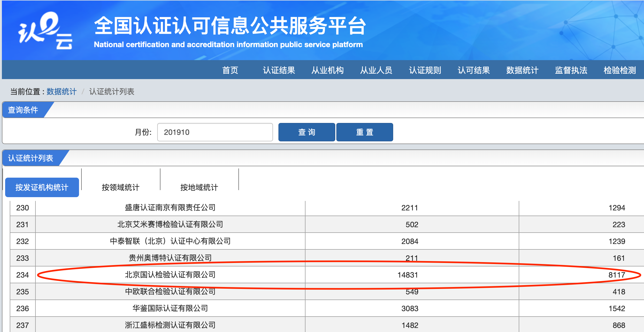Click value 418 in row 235
Image resolution: width=644 pixels, height=332 pixels.
(619, 292)
